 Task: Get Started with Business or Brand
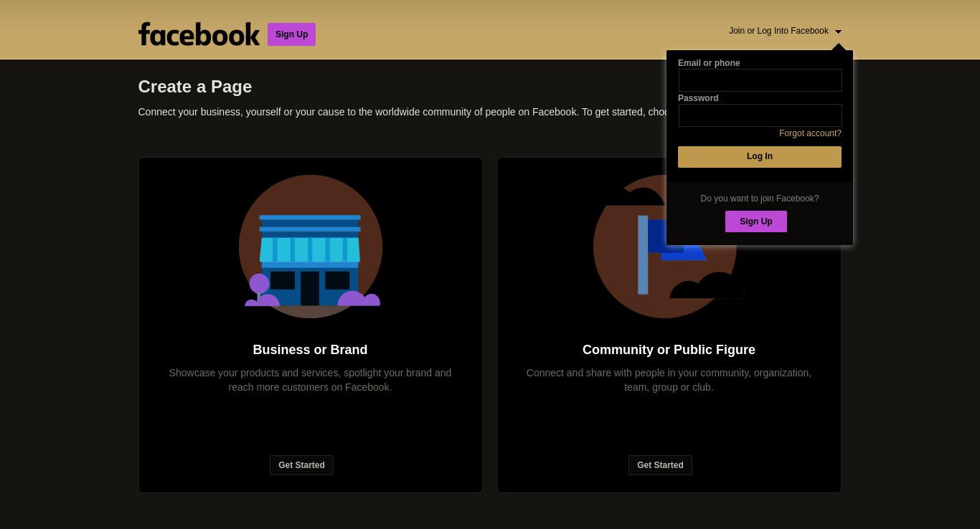[301, 465]
